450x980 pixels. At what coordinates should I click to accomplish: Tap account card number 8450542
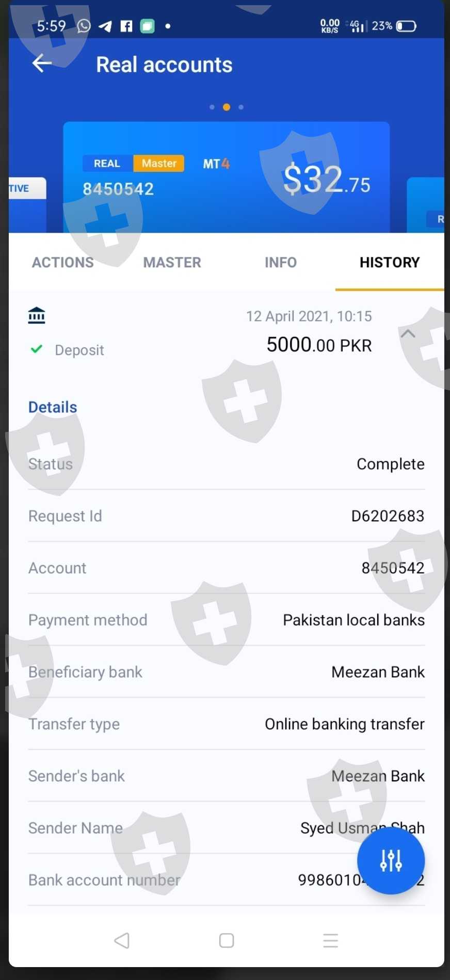118,189
